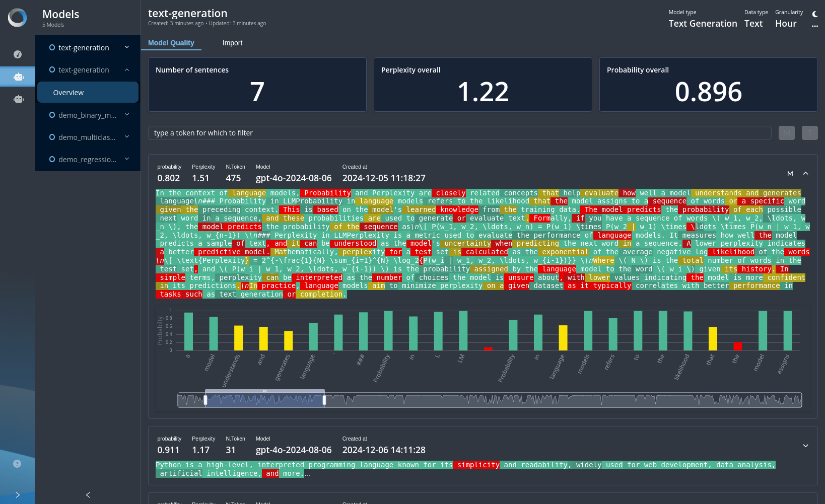The height and width of the screenshot is (504, 825).
Task: Click status circle of demo_regressio... model
Action: coord(52,159)
